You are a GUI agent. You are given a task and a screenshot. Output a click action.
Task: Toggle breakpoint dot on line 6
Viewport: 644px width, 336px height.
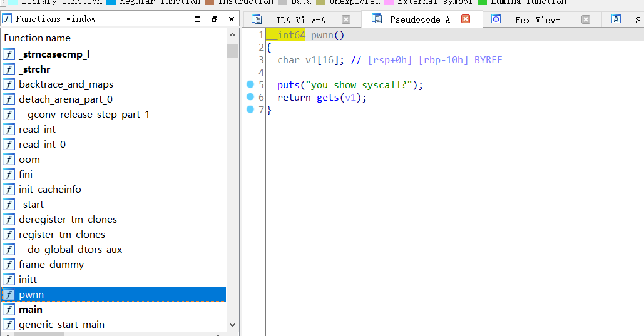[x=250, y=96]
